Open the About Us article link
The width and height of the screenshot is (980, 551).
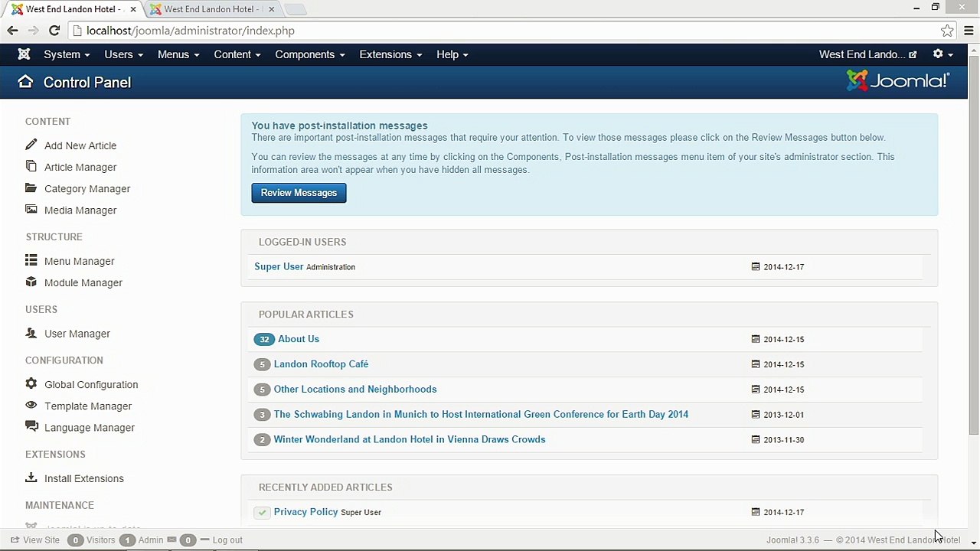[x=299, y=339]
